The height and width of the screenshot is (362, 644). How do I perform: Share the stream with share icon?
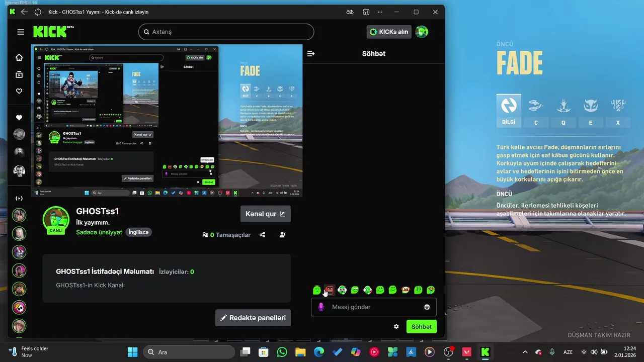(262, 235)
